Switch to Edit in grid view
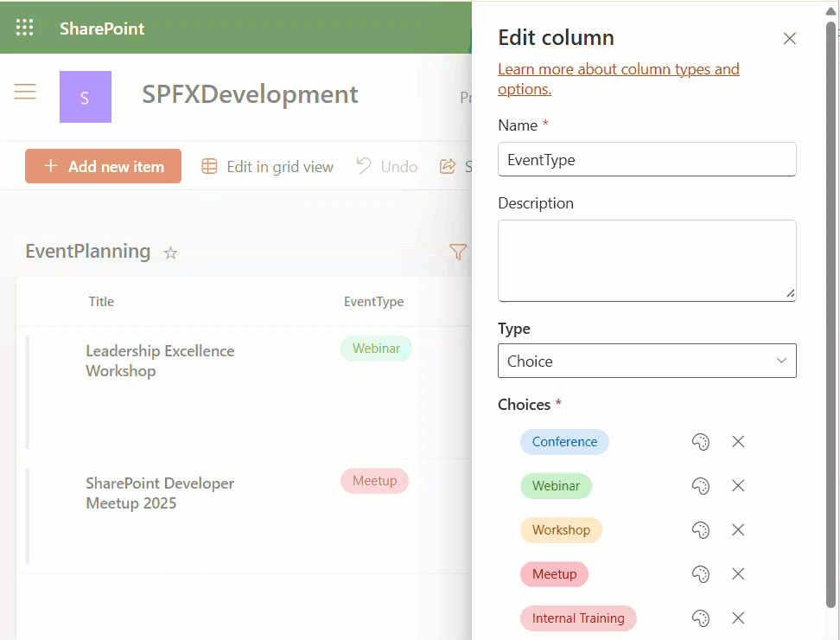Screen dimensions: 840x640 [x=267, y=167]
